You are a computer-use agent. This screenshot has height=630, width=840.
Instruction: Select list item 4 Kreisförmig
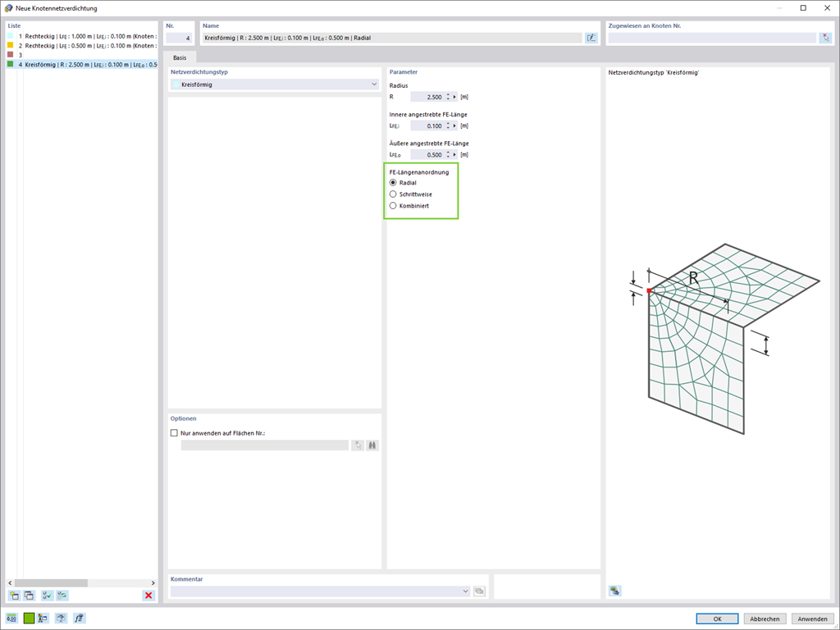[82, 64]
